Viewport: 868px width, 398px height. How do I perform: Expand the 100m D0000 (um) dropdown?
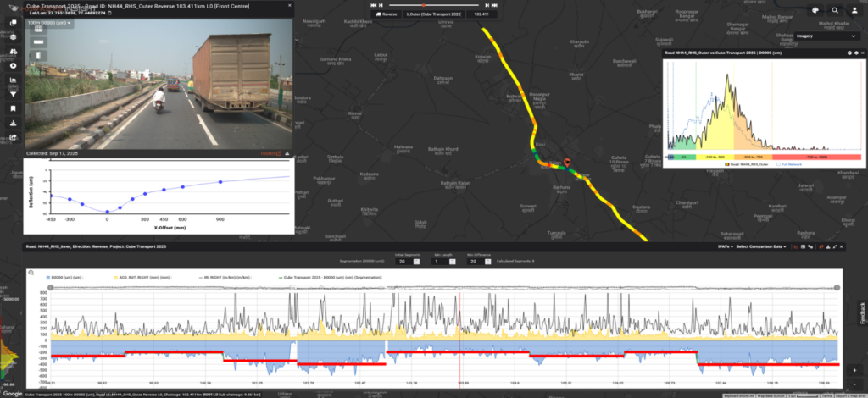point(47,23)
